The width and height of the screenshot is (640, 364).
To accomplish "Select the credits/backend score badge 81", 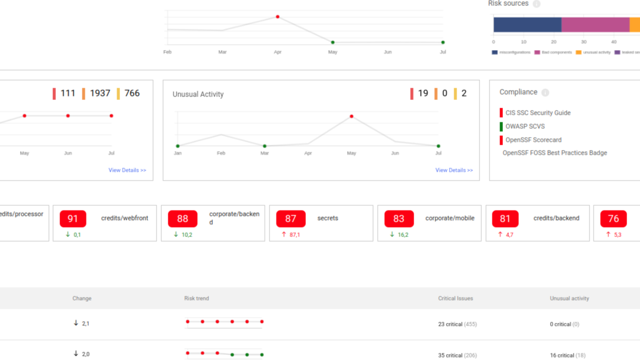I will pyautogui.click(x=505, y=218).
